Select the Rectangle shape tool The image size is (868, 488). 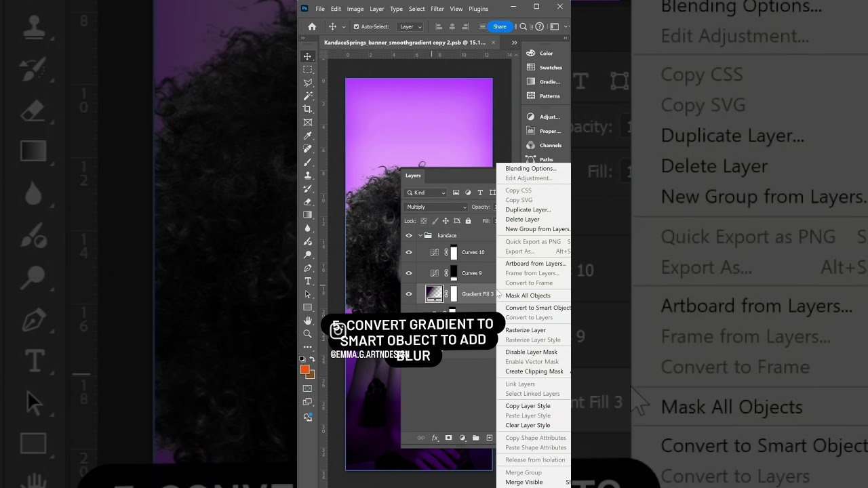[308, 308]
